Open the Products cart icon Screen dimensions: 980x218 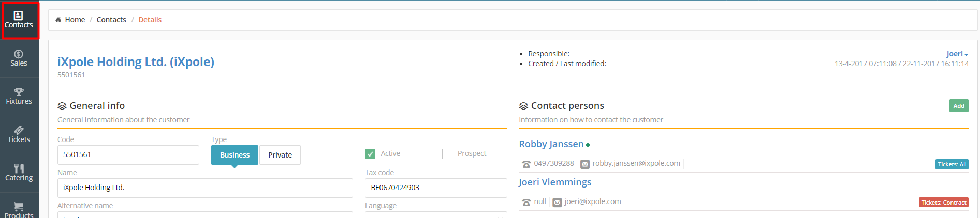tap(19, 207)
